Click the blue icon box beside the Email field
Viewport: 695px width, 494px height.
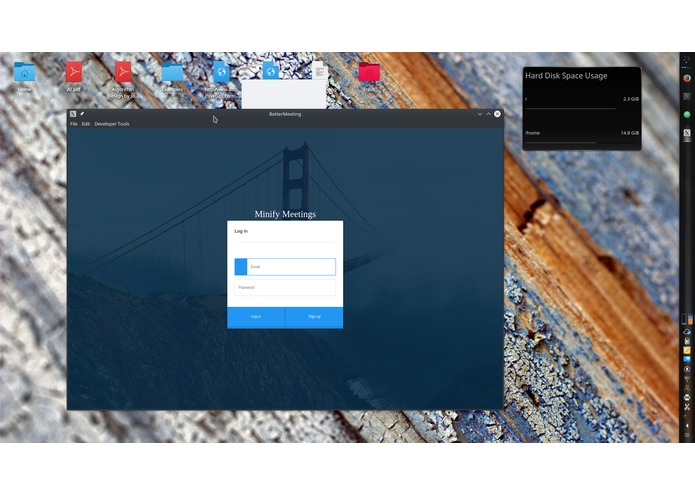241,267
